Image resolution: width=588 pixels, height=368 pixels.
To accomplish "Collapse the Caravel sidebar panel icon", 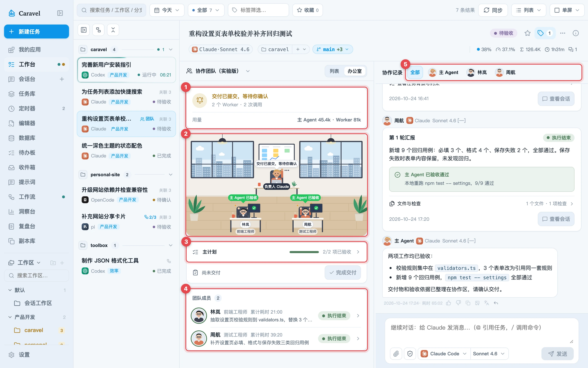I will (60, 13).
